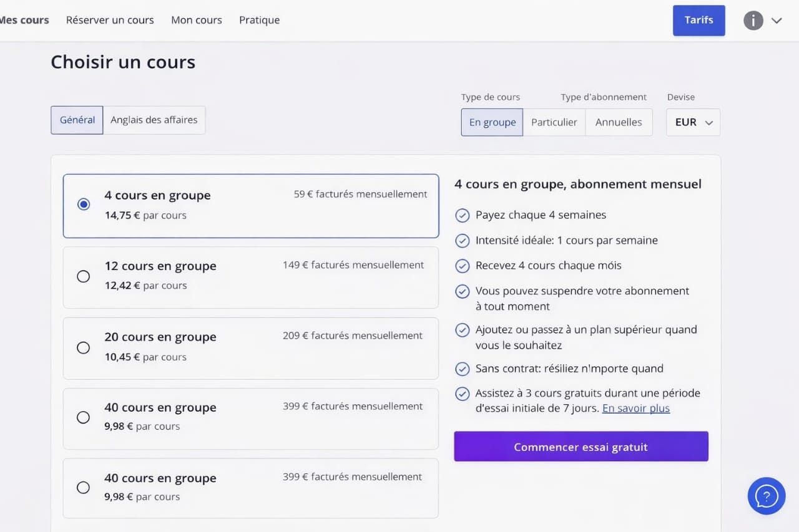Image resolution: width=799 pixels, height=532 pixels.
Task: Select the 4 cours en groupe radio
Action: click(x=83, y=205)
